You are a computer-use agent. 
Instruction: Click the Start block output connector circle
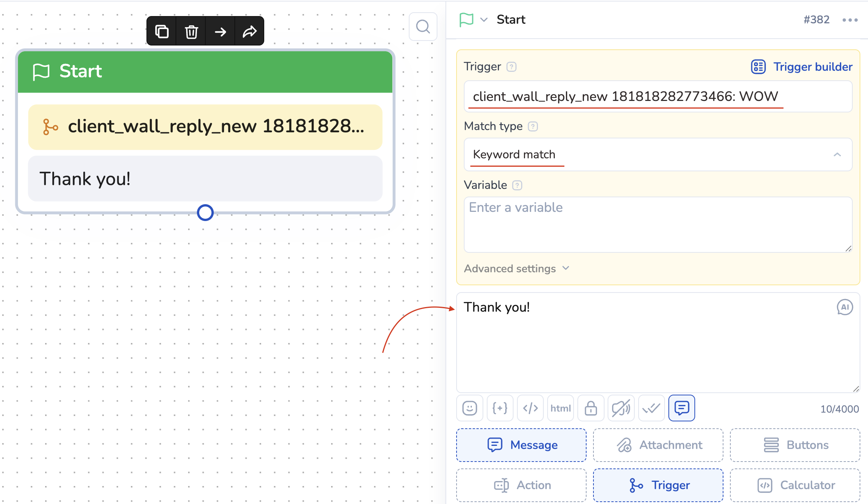pos(205,213)
